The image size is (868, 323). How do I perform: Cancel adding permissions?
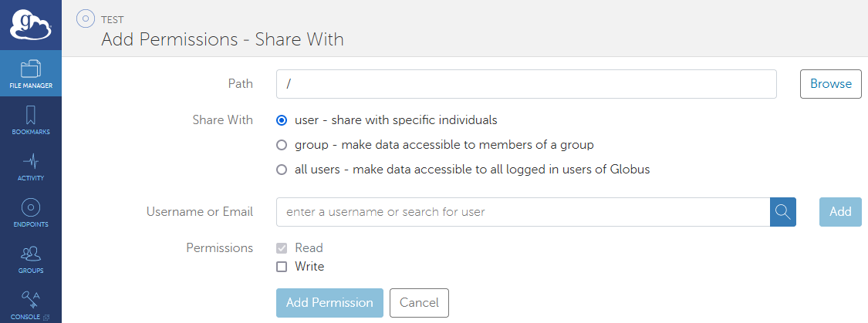(419, 303)
